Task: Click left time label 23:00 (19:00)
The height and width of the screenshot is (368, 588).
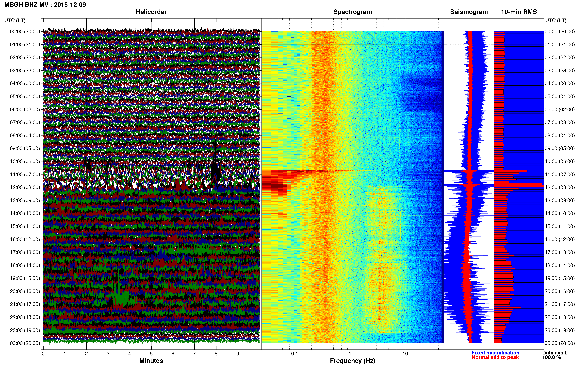Action: pos(25,330)
